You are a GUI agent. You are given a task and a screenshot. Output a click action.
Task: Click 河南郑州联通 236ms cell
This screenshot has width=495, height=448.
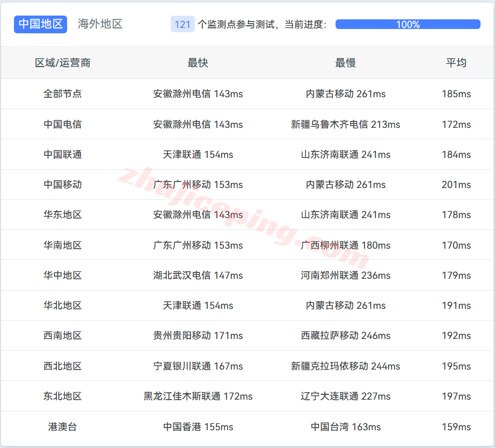345,275
